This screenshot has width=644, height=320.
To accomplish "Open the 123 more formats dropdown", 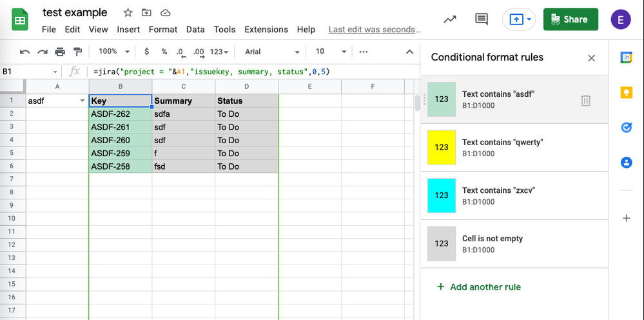I will coord(219,52).
